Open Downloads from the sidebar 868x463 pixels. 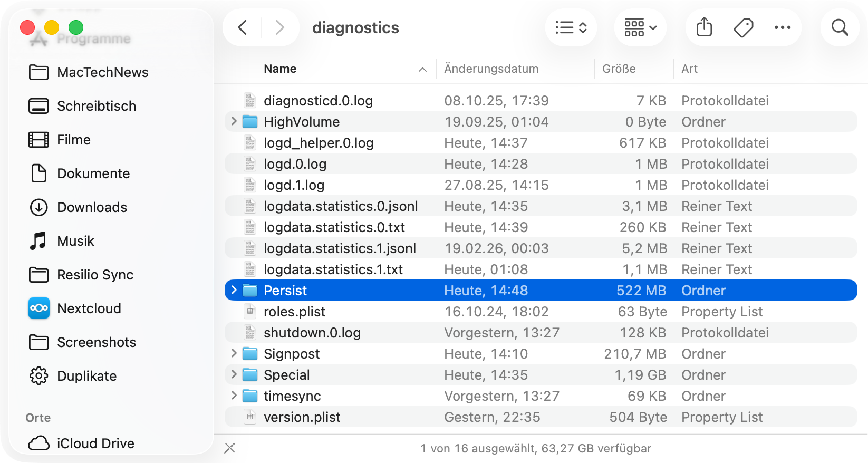click(92, 207)
